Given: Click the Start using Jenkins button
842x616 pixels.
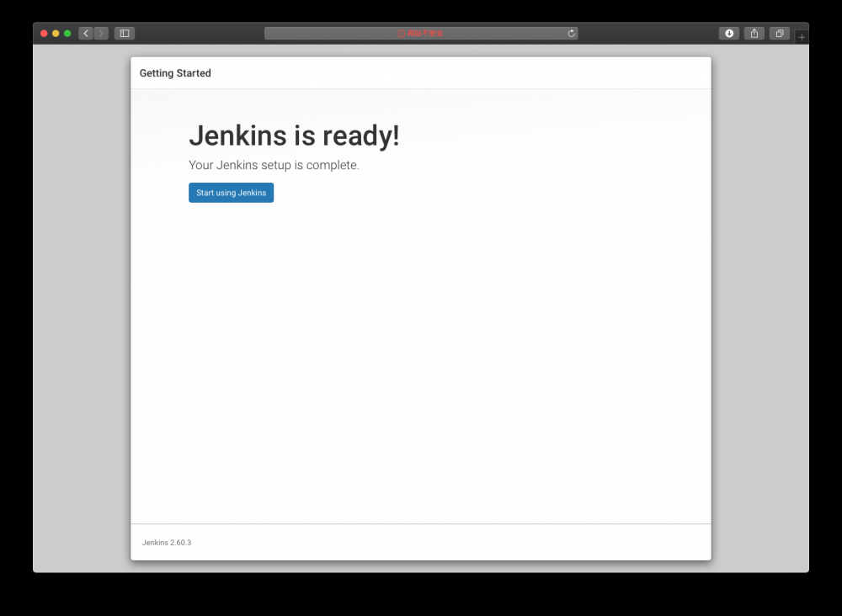Looking at the screenshot, I should 231,193.
